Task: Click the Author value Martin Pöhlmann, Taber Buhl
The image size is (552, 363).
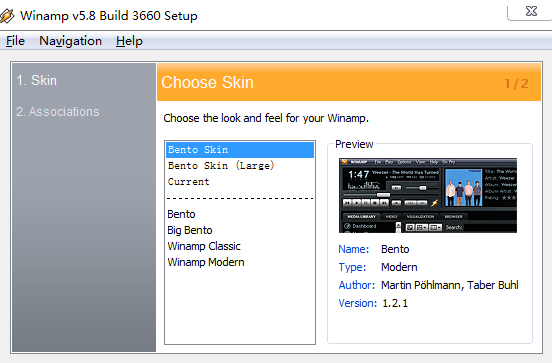Action: coord(450,285)
